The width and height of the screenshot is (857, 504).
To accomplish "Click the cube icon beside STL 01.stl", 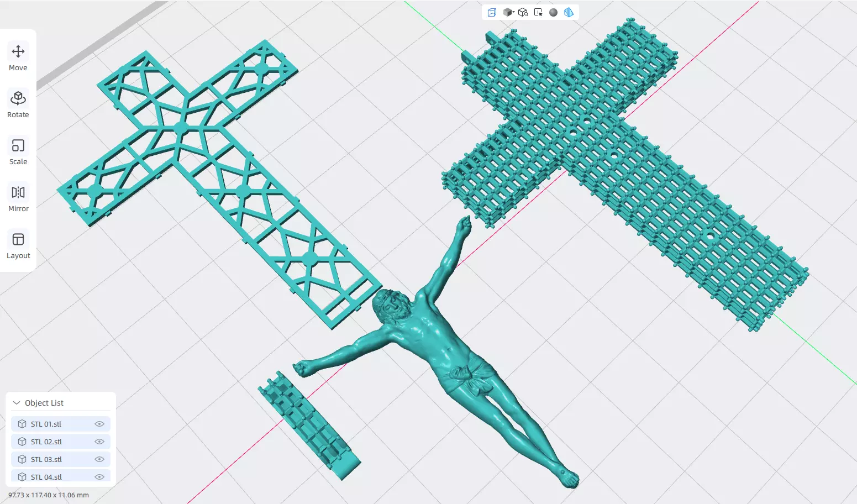I will coord(22,424).
